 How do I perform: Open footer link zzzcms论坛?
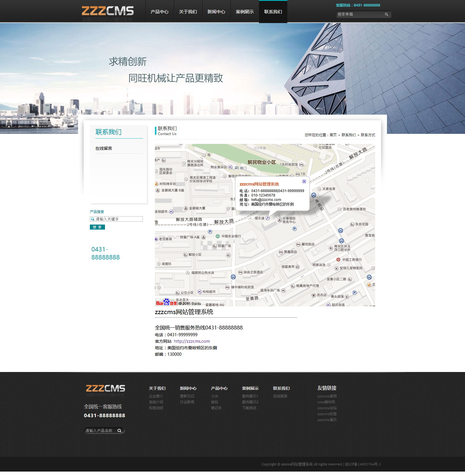click(x=327, y=408)
